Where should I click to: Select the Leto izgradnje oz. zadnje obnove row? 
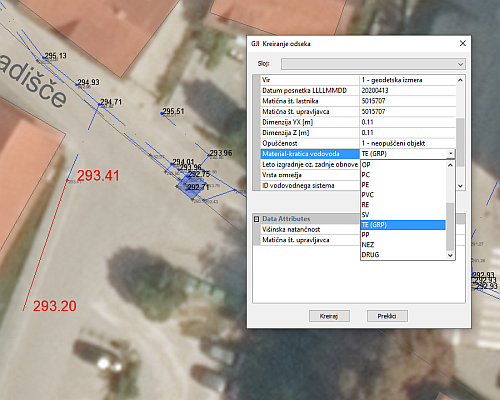click(310, 164)
